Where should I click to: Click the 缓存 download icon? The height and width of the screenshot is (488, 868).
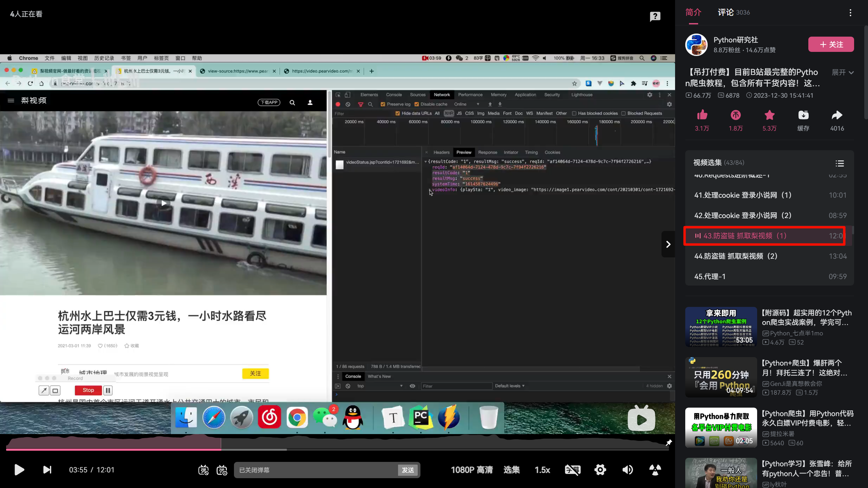click(x=803, y=115)
